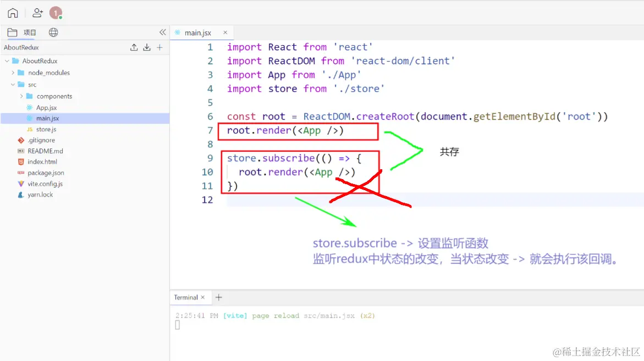Click the yarn icon beside yarn.lock
Screen dimensions: 644x361
coord(21,195)
